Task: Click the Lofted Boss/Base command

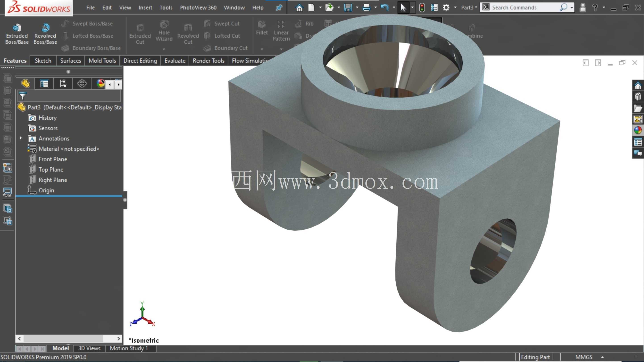Action: tap(88, 36)
